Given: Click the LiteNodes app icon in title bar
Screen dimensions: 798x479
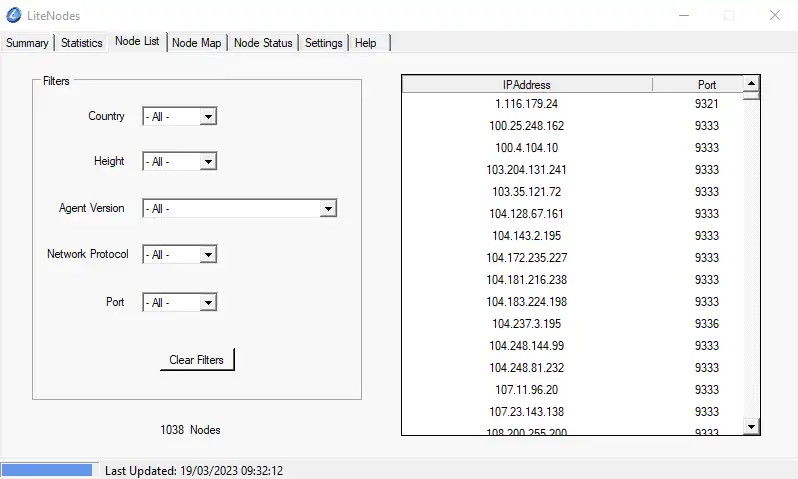Looking at the screenshot, I should pos(14,15).
